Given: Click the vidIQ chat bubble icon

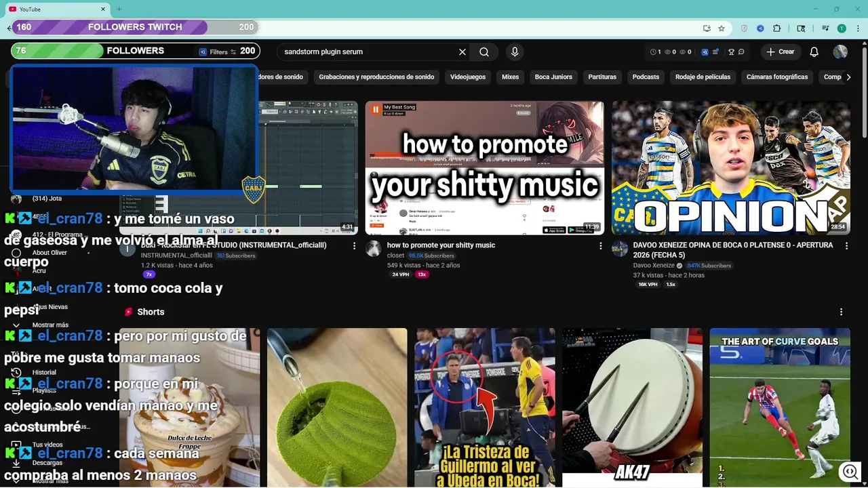Looking at the screenshot, I should (741, 52).
